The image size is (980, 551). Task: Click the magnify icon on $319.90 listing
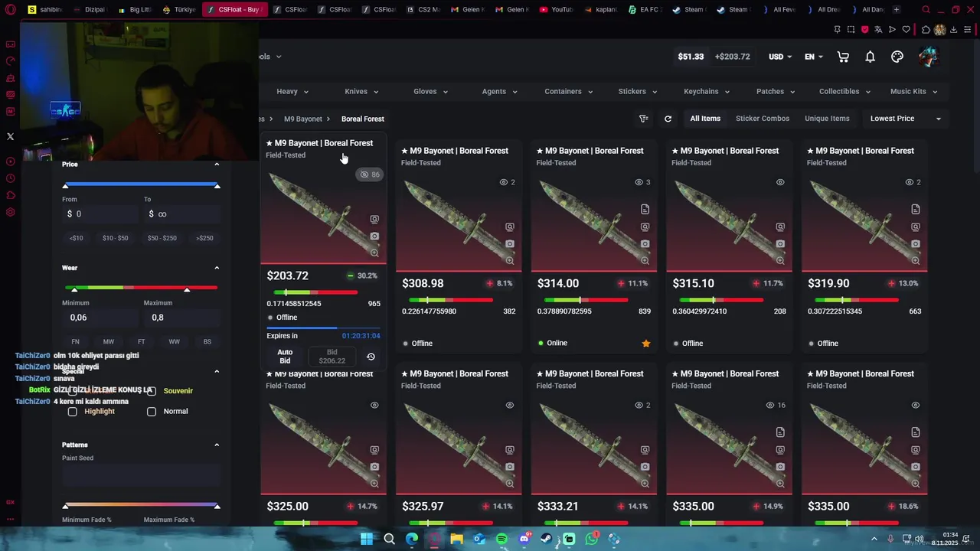(916, 261)
